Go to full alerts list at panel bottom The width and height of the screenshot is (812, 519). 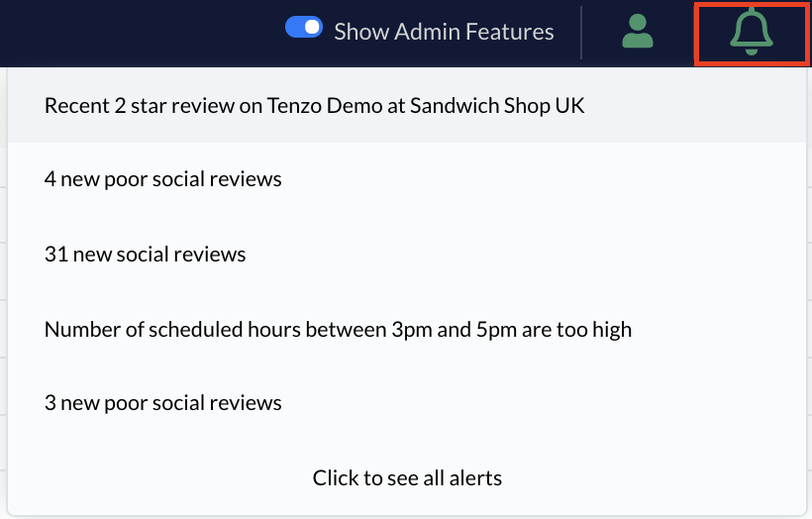[x=407, y=477]
